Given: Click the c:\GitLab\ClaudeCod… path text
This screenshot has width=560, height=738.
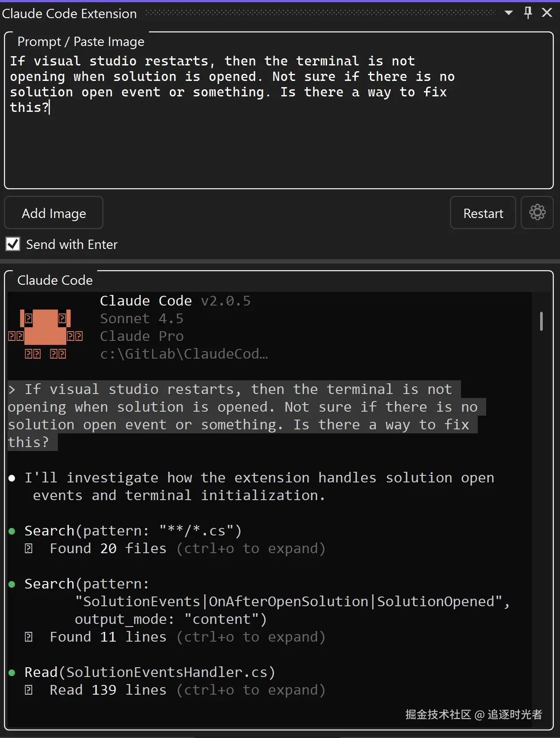Looking at the screenshot, I should coord(183,354).
